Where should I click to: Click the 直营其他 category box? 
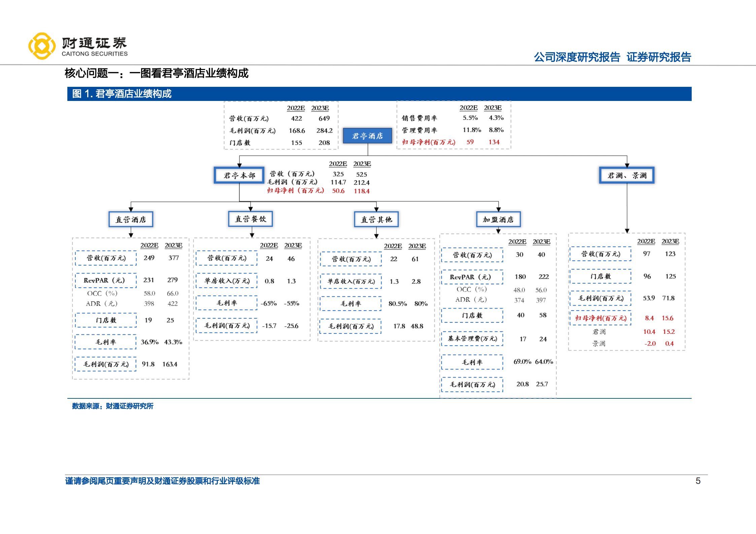point(376,219)
